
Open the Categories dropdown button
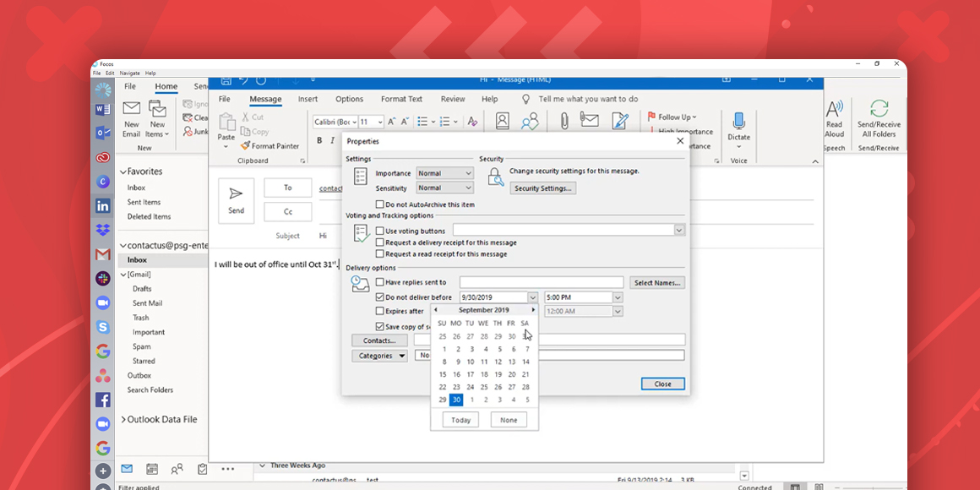click(x=379, y=356)
